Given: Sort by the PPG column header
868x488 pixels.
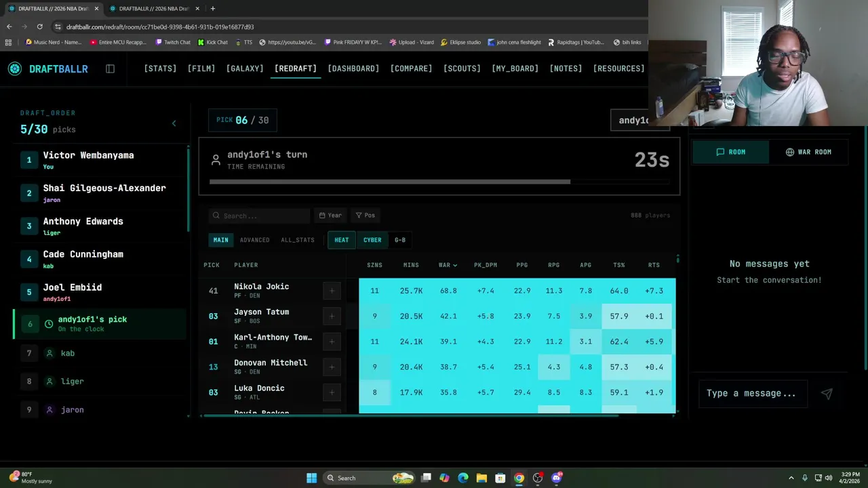Looking at the screenshot, I should [521, 265].
